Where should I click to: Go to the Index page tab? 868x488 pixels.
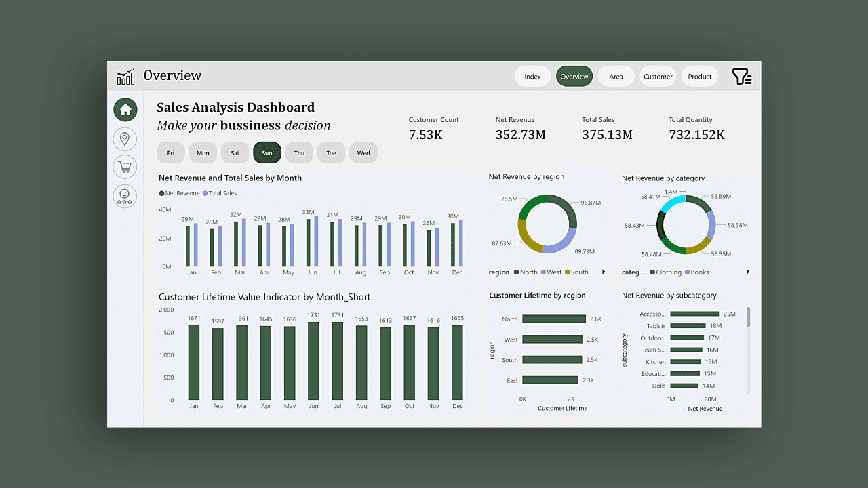point(532,77)
